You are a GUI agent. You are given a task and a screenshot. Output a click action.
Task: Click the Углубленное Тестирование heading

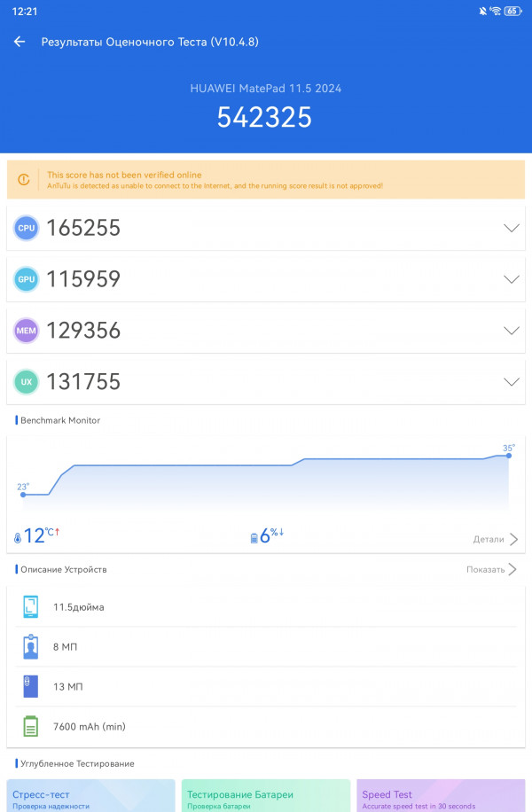pyautogui.click(x=77, y=763)
